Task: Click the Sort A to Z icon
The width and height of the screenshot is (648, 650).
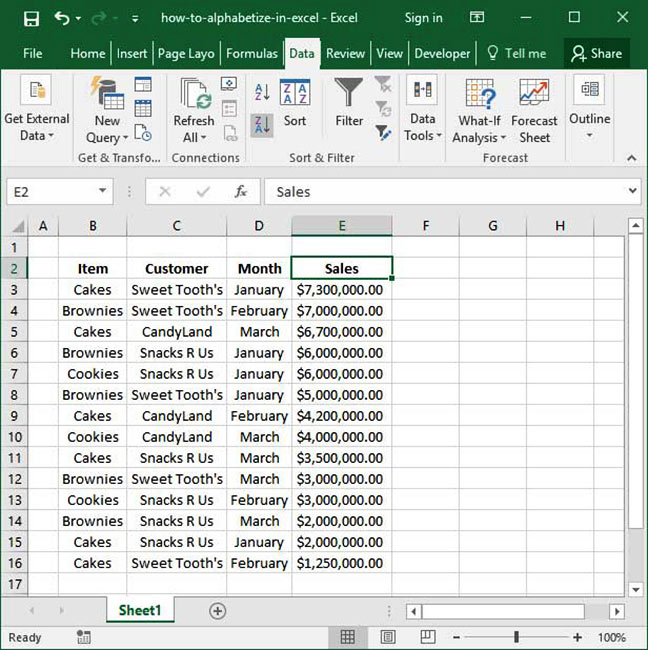Action: (x=262, y=93)
